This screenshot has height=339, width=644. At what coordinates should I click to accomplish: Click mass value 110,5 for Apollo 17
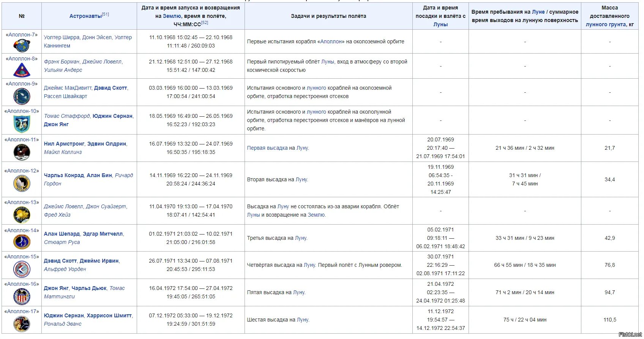pos(610,320)
